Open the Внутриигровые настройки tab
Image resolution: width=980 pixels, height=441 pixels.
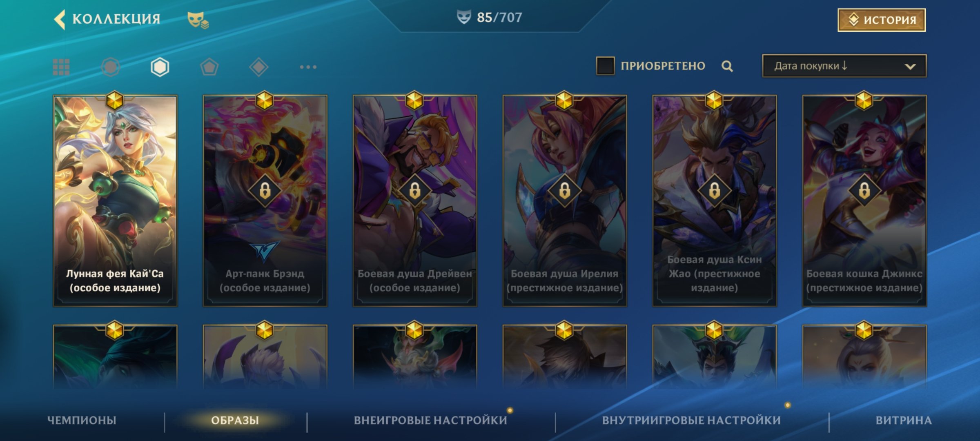[x=691, y=420]
